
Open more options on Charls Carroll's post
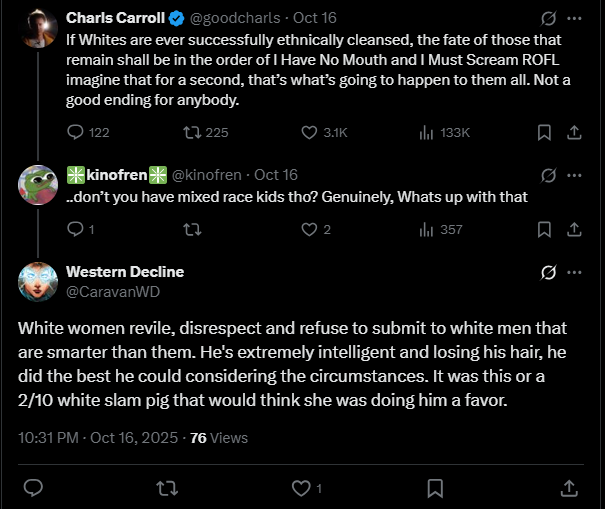tap(574, 18)
